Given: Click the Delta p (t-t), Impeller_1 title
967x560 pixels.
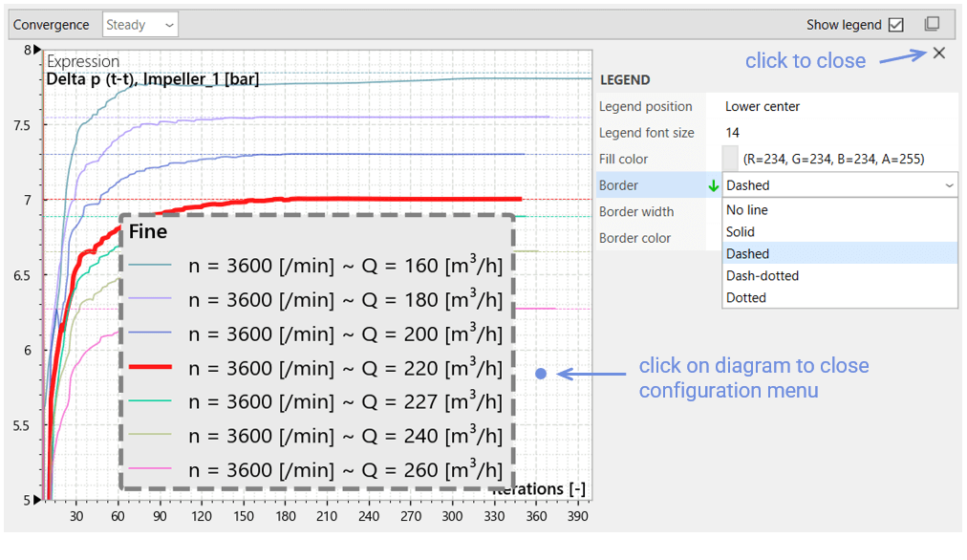Looking at the screenshot, I should [152, 79].
